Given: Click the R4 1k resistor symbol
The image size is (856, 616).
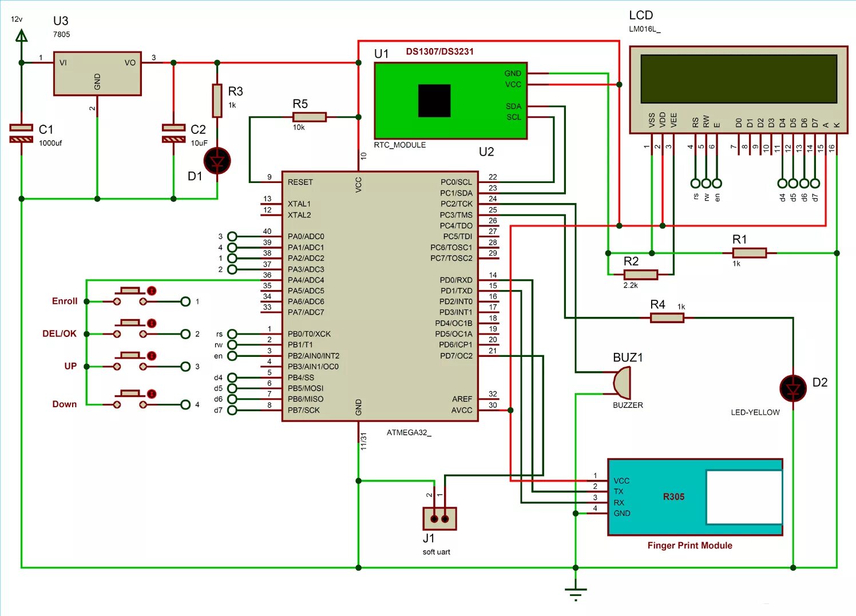Looking at the screenshot, I should pos(667,317).
